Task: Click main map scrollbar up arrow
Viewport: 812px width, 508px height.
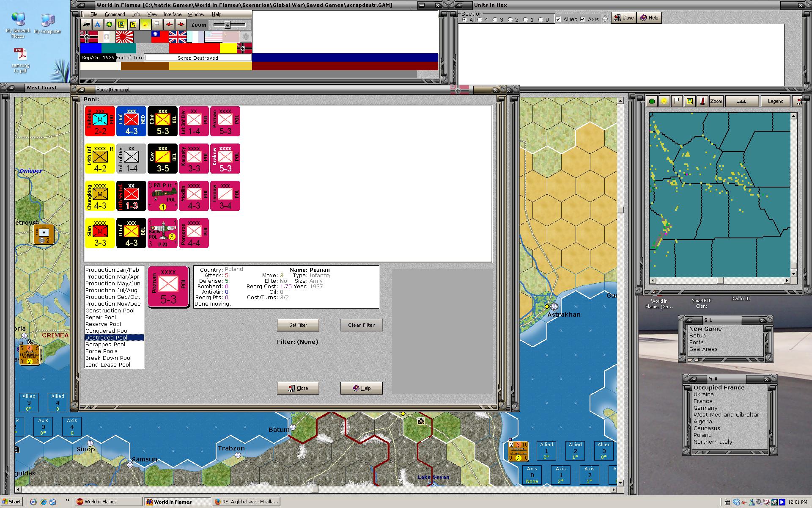Action: [x=620, y=101]
